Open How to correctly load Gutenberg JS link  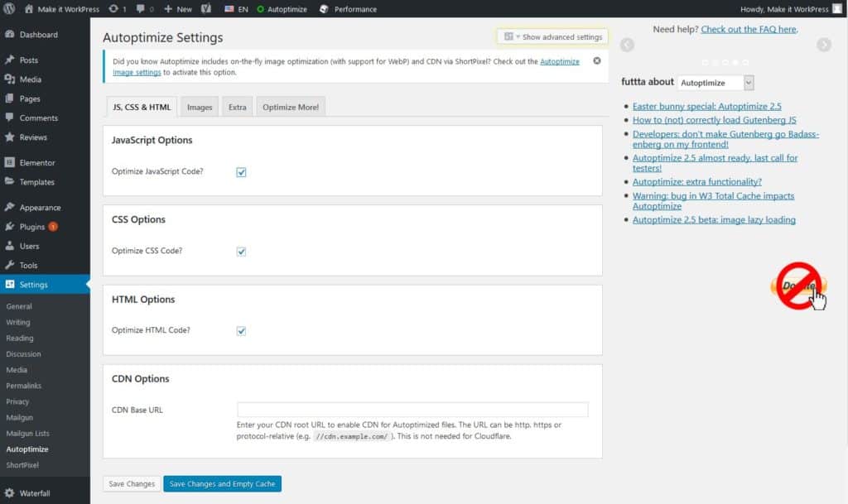pos(715,120)
